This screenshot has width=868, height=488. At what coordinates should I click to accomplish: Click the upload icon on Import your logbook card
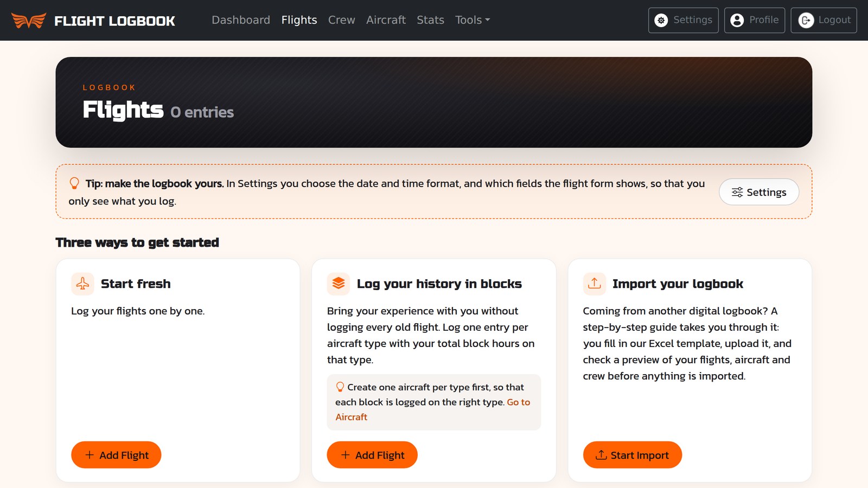[595, 284]
